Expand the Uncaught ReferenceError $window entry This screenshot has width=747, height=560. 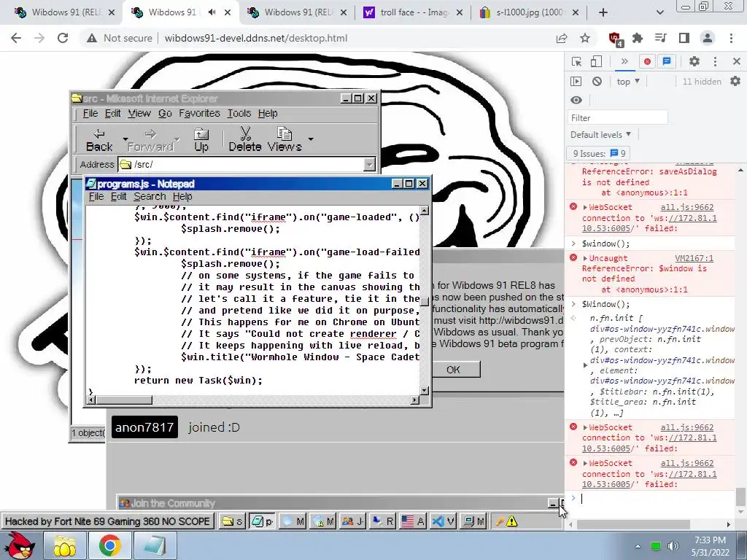click(x=586, y=258)
